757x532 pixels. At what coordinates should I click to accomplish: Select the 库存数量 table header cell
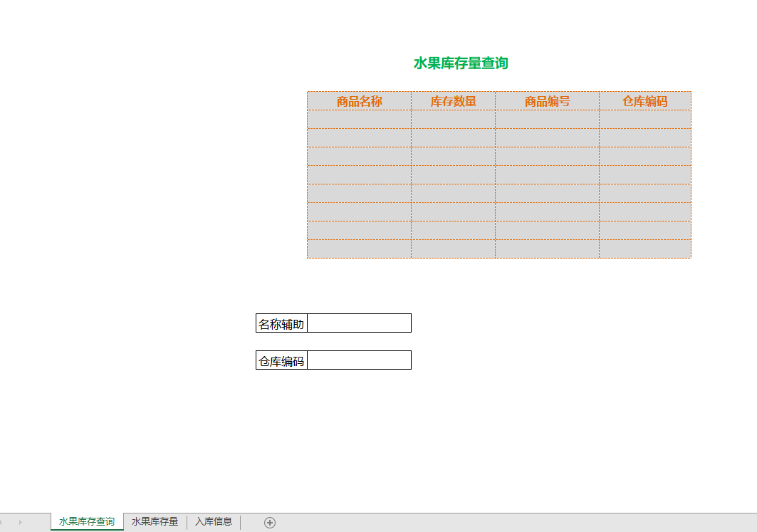(453, 101)
